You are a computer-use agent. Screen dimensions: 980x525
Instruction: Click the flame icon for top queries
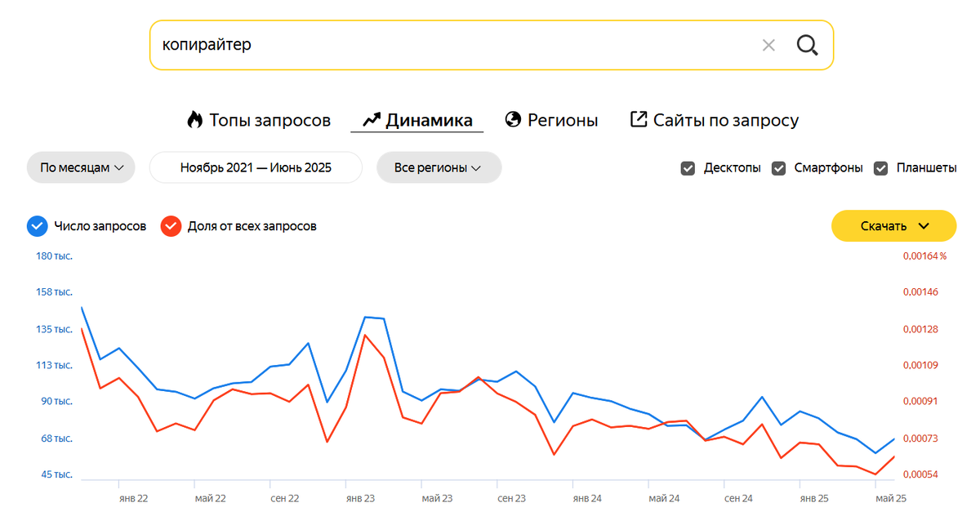tap(194, 120)
